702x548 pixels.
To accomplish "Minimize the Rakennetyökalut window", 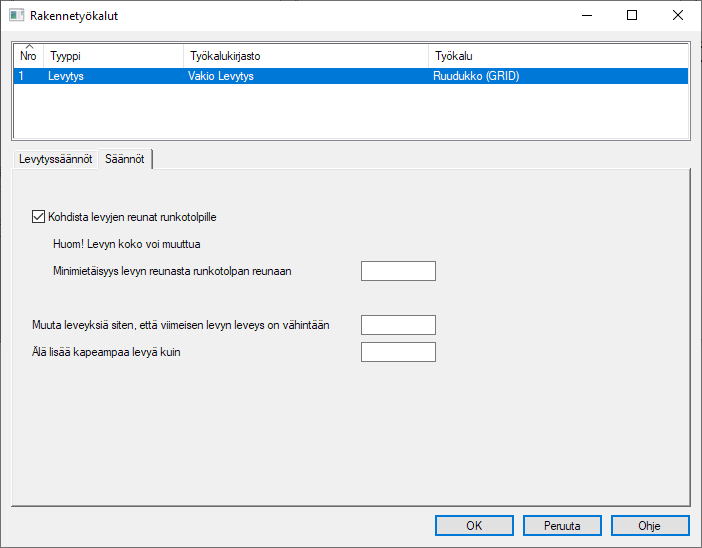I will tap(586, 16).
